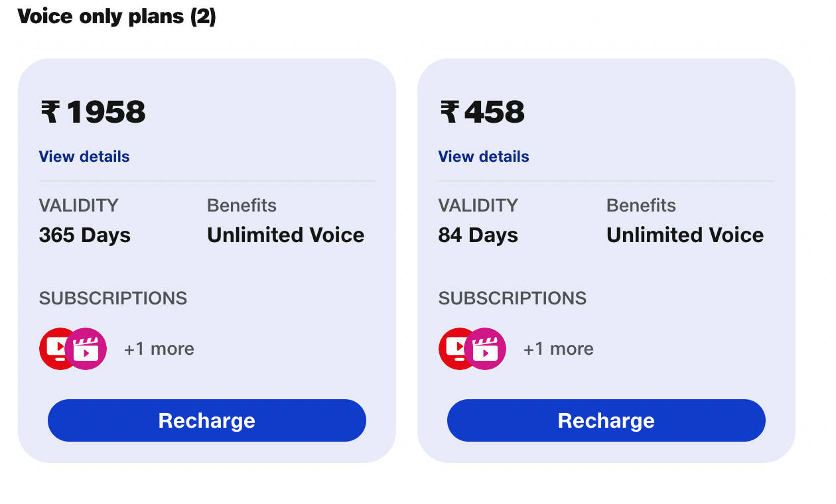The height and width of the screenshot is (504, 836).
Task: Click the pink JioCinema icon on ₹1958 plan
Action: pyautogui.click(x=88, y=349)
